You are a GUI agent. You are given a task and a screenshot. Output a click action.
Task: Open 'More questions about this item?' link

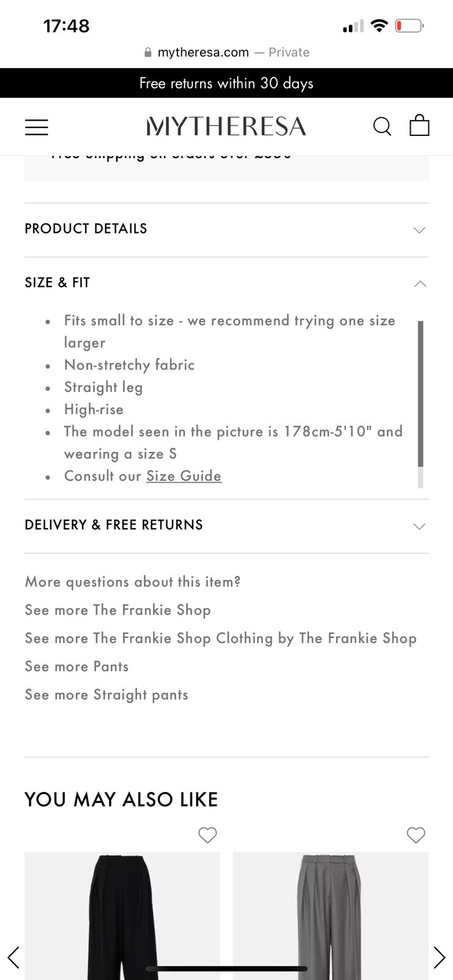coord(133,582)
